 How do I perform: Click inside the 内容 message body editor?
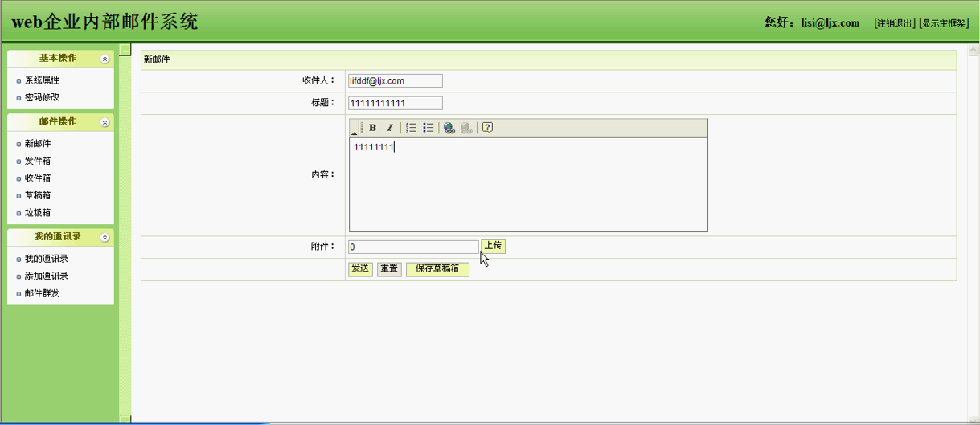(528, 185)
